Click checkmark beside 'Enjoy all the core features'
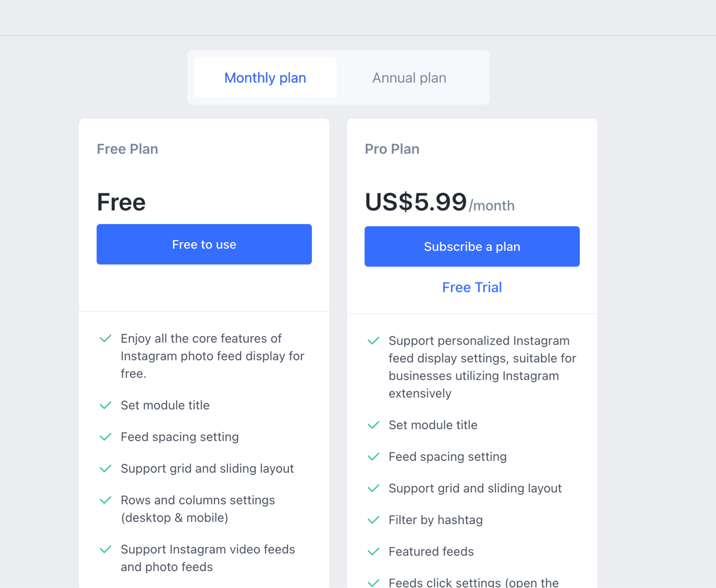 click(x=106, y=338)
